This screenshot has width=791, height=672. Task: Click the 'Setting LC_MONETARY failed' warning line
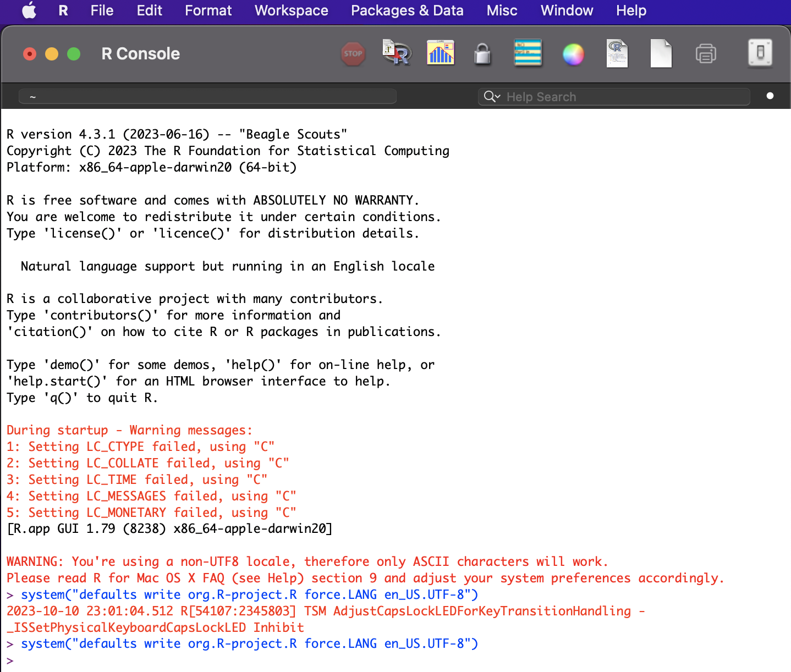click(x=151, y=513)
